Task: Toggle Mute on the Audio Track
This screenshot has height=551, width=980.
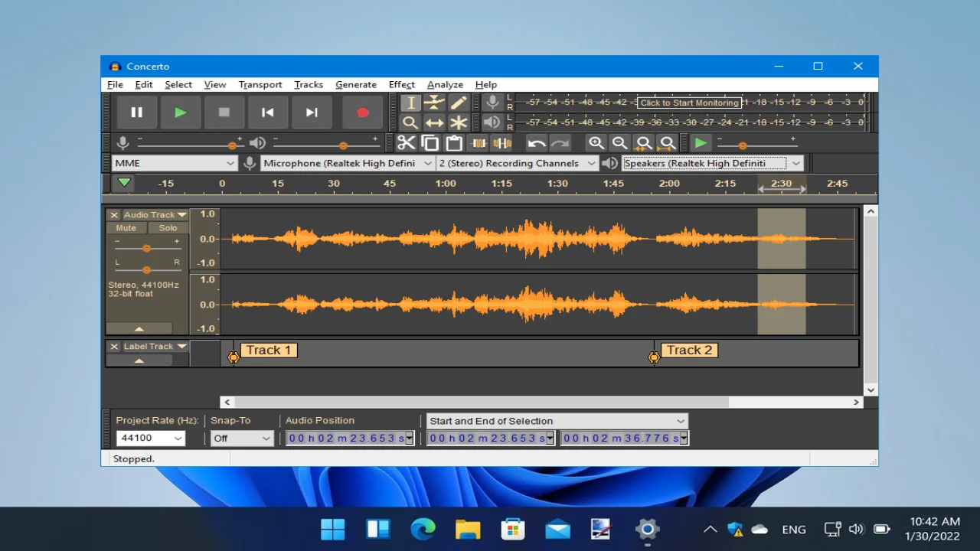Action: click(126, 228)
